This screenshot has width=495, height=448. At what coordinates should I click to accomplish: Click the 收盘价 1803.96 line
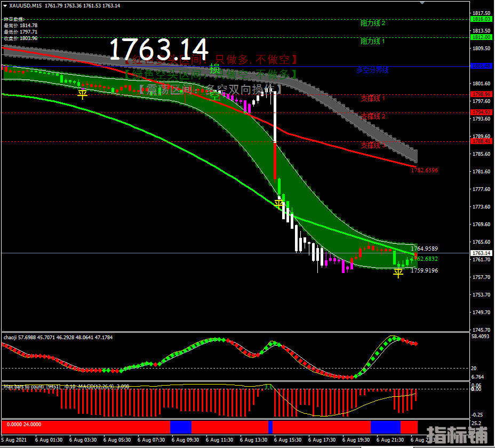(20, 38)
